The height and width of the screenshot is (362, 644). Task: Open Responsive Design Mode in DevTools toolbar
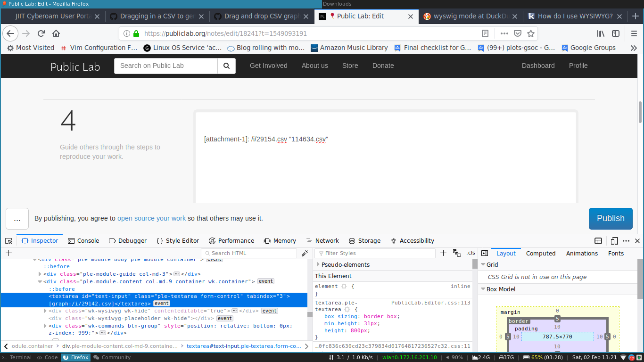(614, 240)
